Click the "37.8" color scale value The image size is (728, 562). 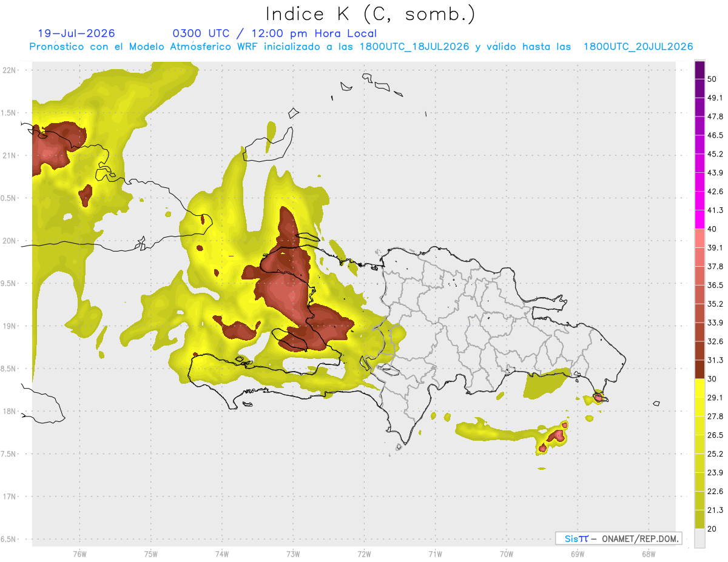[x=715, y=266]
